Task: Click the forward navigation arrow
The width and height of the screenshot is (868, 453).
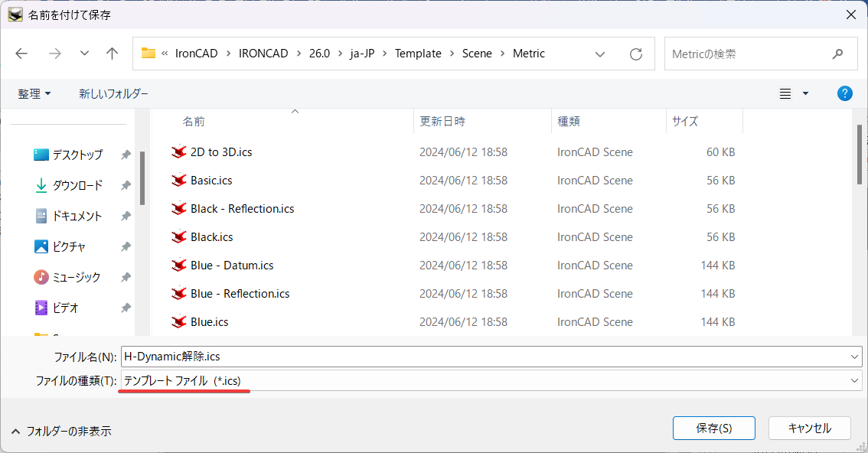Action: coord(55,54)
